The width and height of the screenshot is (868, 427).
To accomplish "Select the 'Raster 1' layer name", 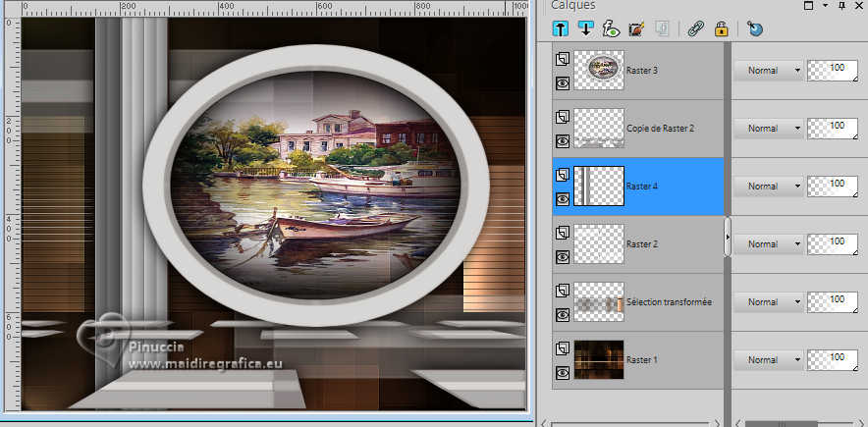I will tap(641, 360).
